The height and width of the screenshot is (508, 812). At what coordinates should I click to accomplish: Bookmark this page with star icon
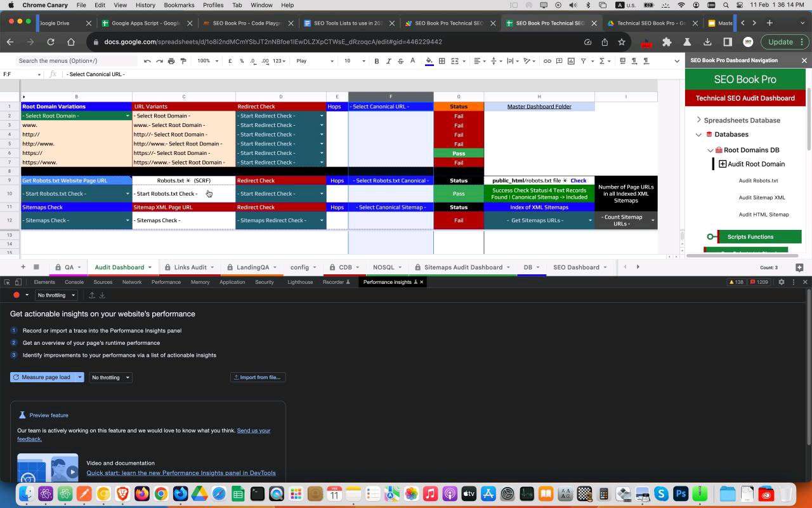(622, 42)
